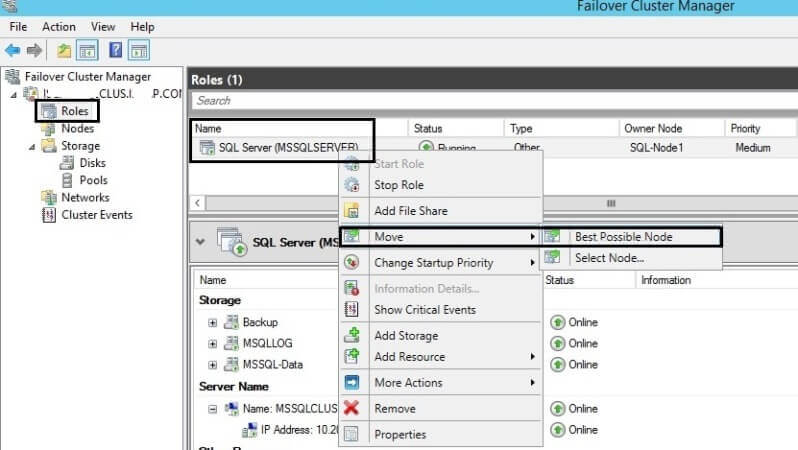Sort roles by Name column header
The image size is (798, 450).
208,128
